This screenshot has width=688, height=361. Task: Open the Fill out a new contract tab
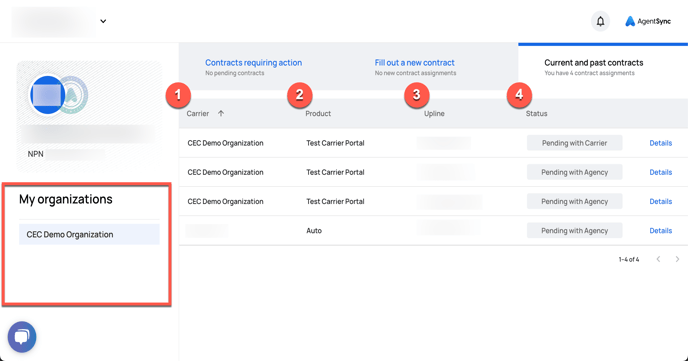(x=415, y=63)
